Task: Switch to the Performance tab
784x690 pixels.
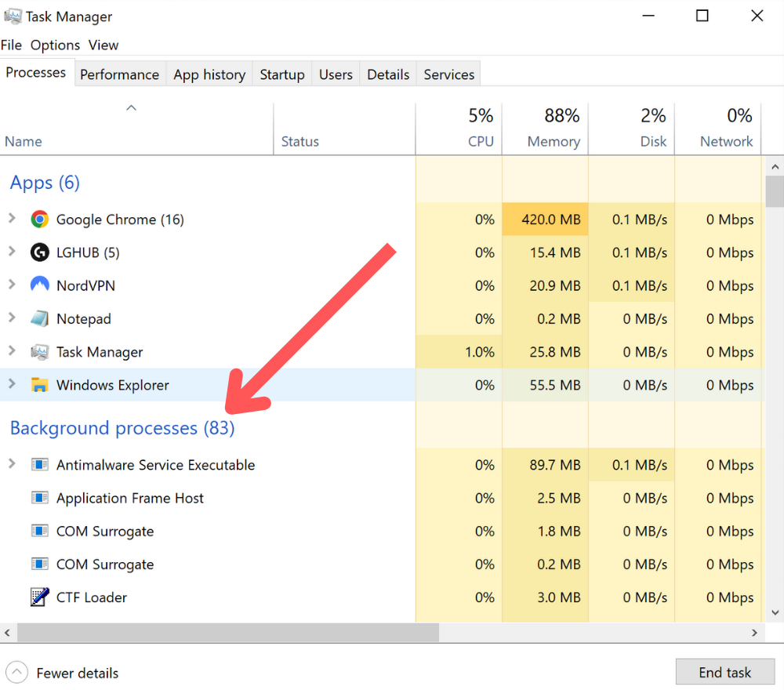Action: [x=119, y=74]
